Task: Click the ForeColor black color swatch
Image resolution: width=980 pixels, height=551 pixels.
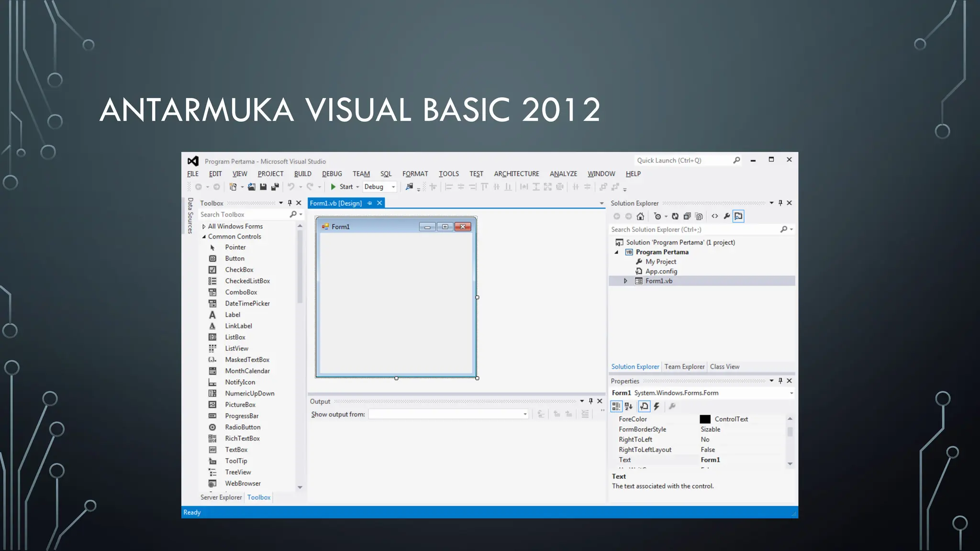Action: pyautogui.click(x=705, y=419)
